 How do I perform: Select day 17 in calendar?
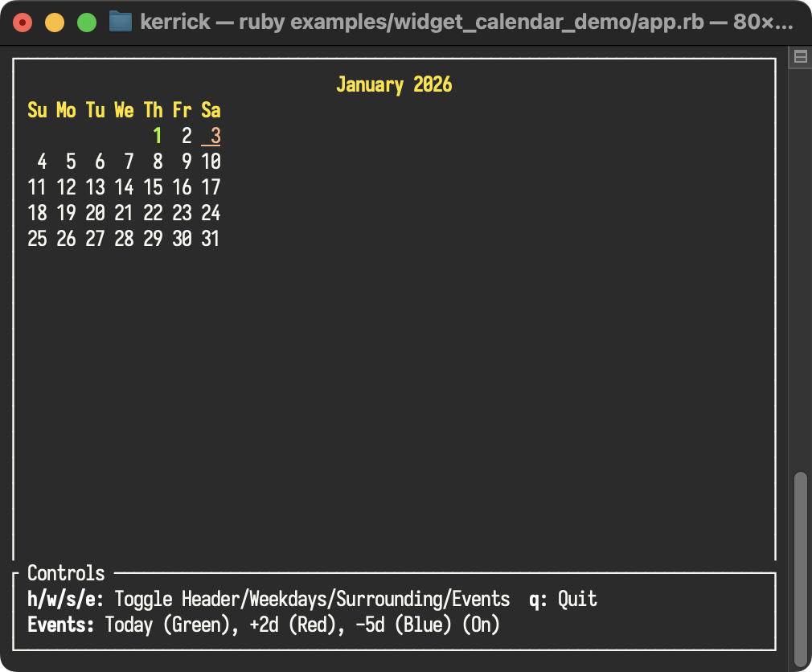pyautogui.click(x=211, y=187)
